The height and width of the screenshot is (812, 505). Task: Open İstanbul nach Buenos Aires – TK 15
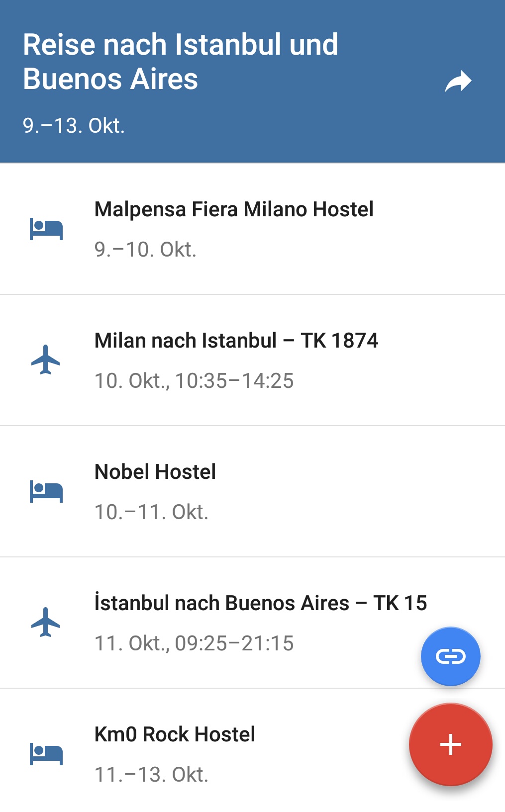tap(260, 603)
